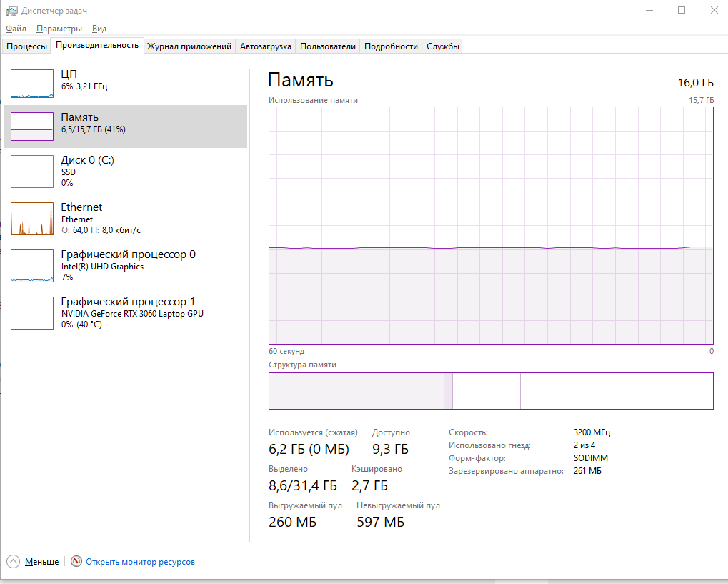Click the Task Manager title bar icon
This screenshot has height=584, width=728.
(x=11, y=11)
